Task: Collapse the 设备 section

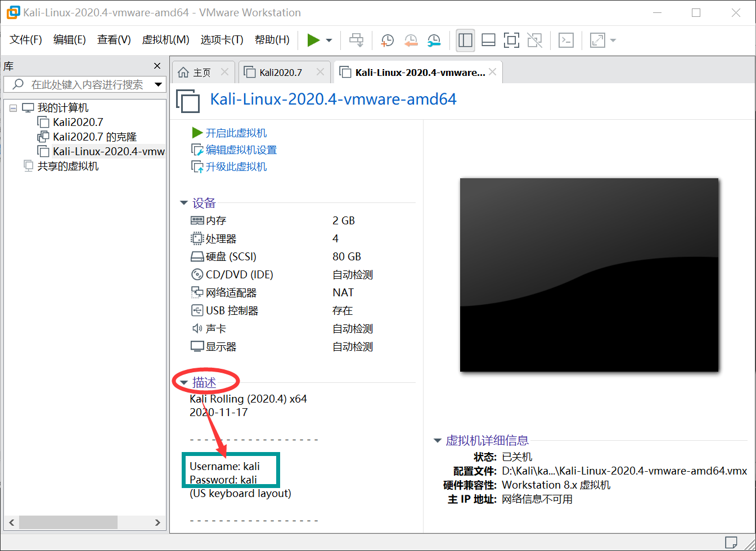Action: (184, 203)
